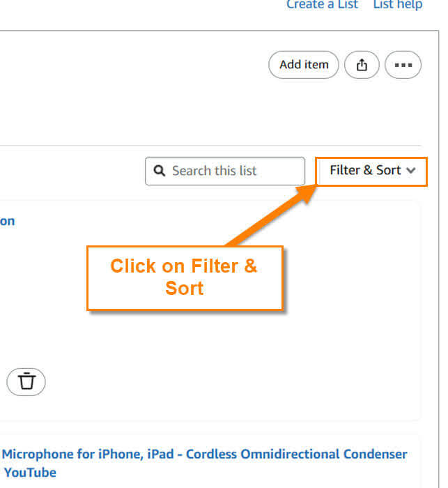Open the Create a List link
This screenshot has height=488, width=448.
tap(323, 4)
